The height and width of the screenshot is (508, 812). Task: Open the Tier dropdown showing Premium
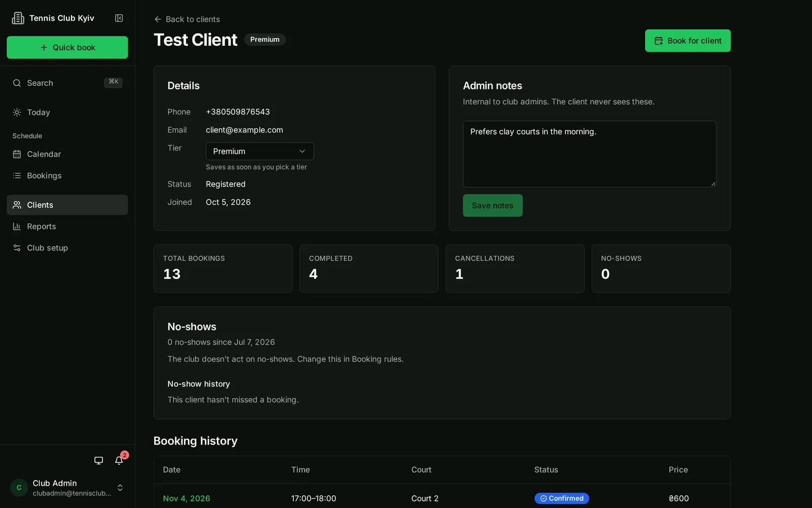pos(260,151)
